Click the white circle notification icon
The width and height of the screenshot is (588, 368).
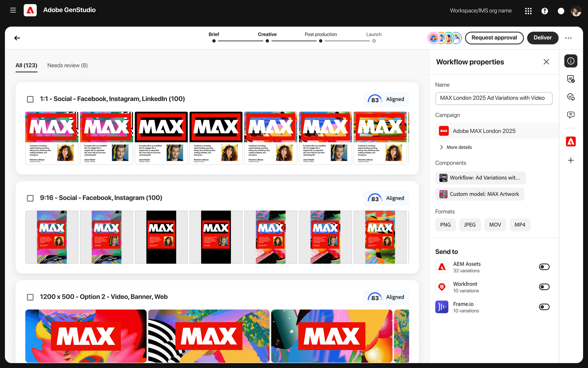click(561, 11)
